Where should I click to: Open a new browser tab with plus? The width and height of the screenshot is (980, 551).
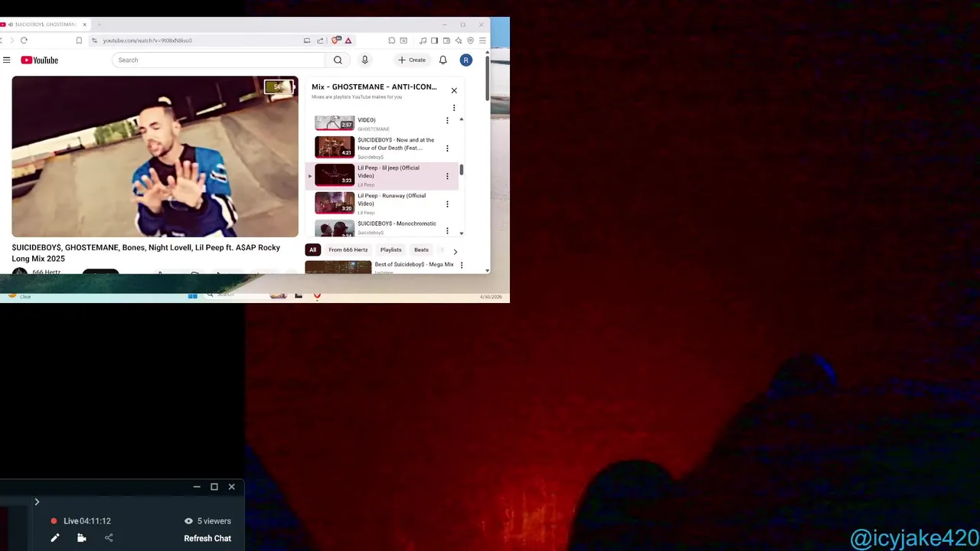click(x=99, y=24)
